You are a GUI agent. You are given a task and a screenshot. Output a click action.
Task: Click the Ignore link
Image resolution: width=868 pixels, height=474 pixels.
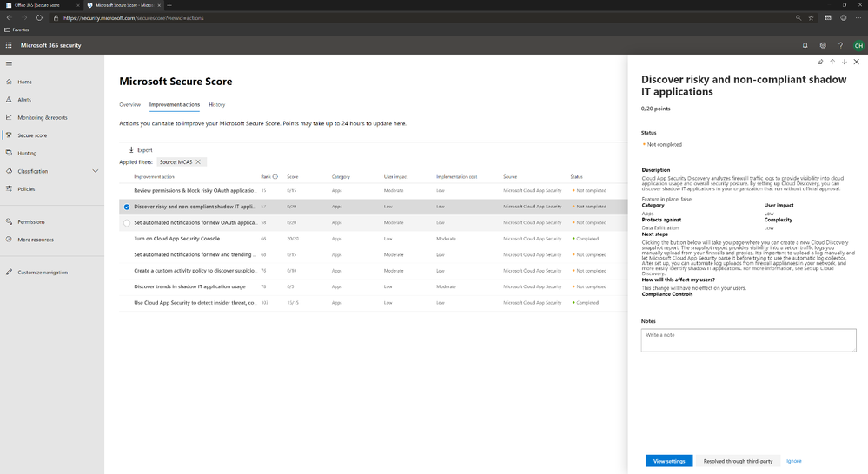(794, 461)
